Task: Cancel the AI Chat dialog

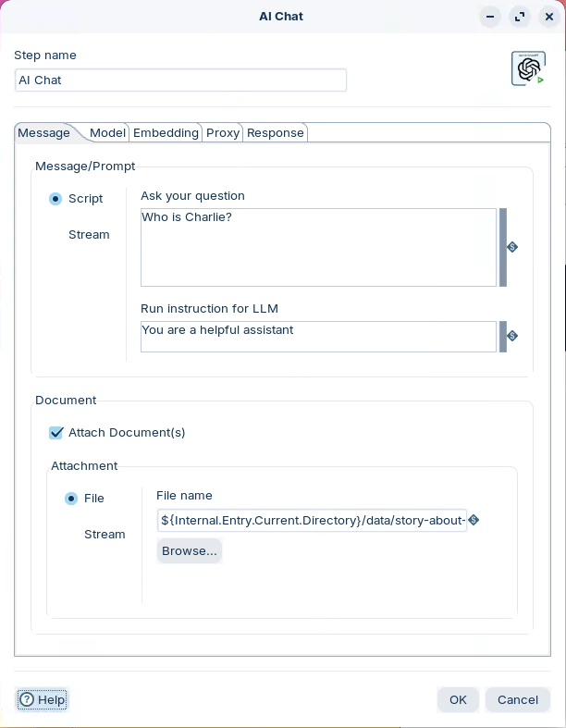Action: coord(517,699)
